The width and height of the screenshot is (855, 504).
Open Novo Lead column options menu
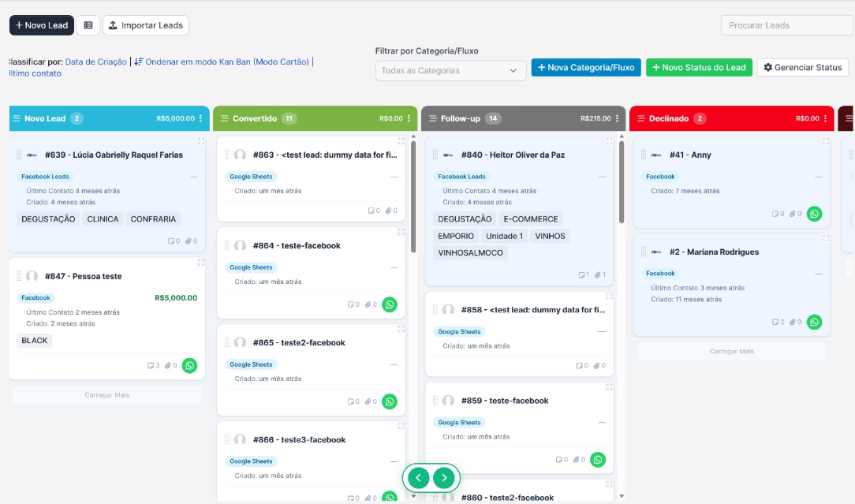pos(200,118)
